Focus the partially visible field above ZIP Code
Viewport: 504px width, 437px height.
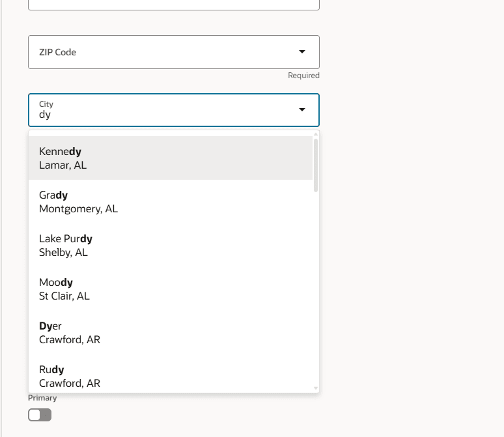pyautogui.click(x=173, y=5)
